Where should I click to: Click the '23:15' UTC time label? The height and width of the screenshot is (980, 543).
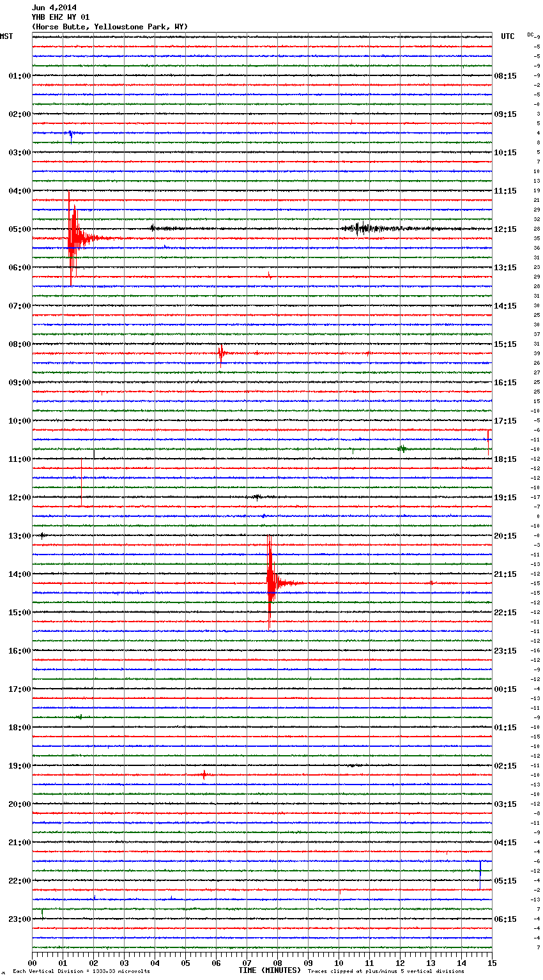click(505, 651)
